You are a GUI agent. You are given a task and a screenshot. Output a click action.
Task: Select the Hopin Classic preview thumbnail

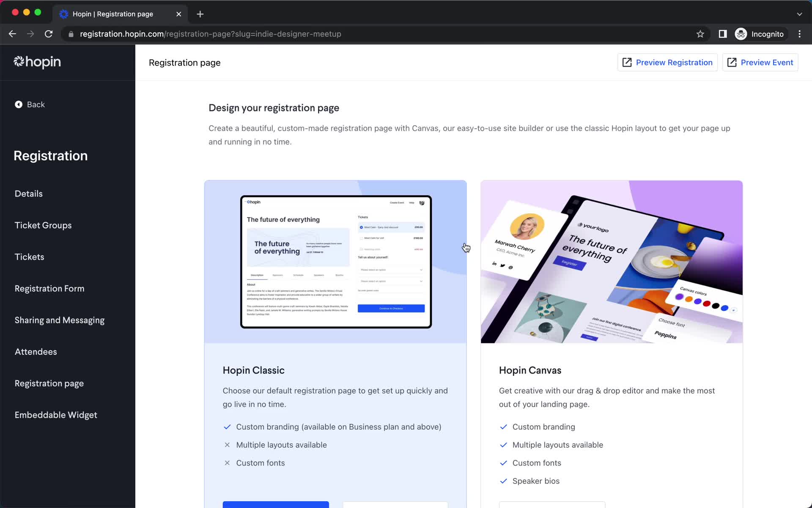(335, 262)
